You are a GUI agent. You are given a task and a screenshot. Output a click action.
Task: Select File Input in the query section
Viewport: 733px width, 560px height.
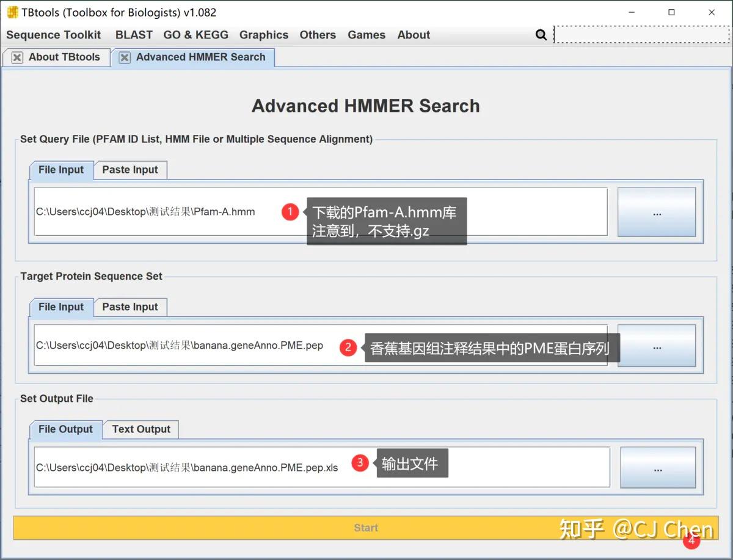point(60,170)
